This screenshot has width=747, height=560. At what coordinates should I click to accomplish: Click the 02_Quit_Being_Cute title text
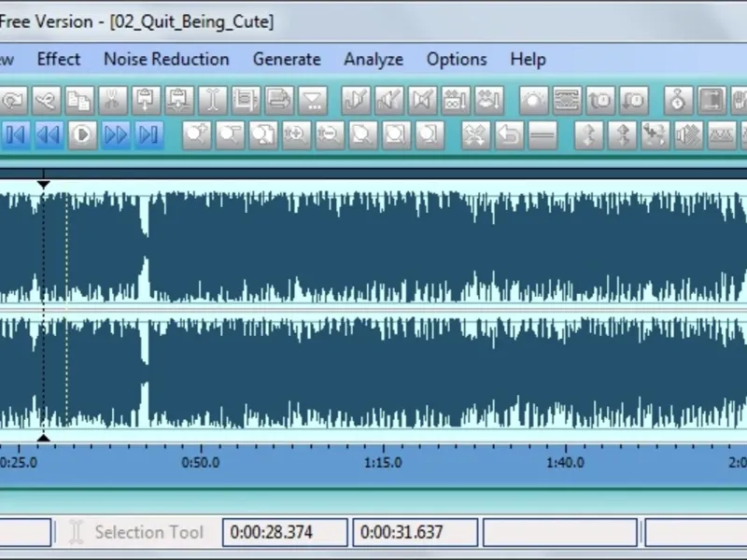coord(192,21)
